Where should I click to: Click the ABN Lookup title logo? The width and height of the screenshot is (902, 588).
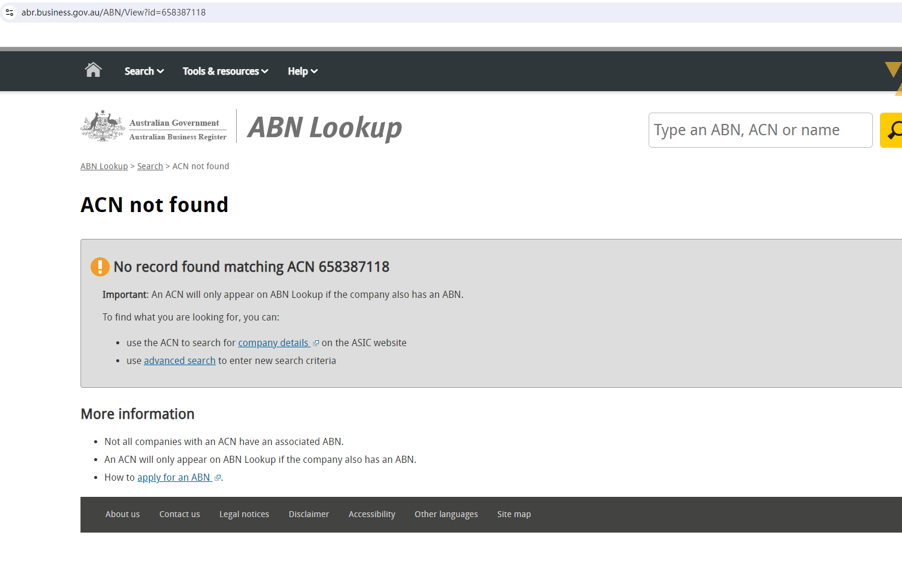[324, 127]
